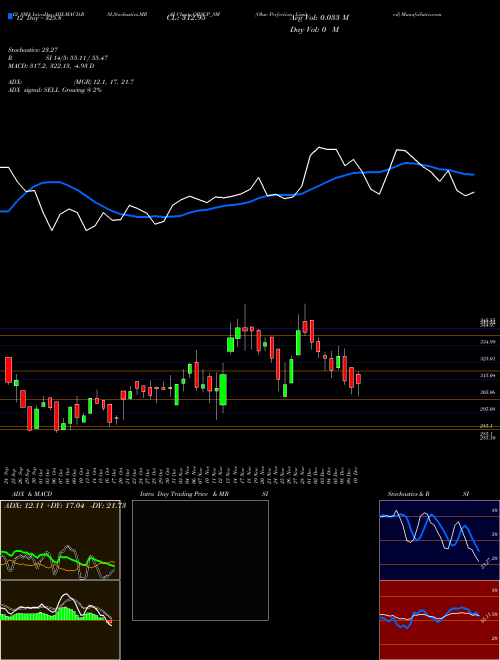Click the empty Intra Day Trading Price panel
This screenshot has width=500, height=660.
tap(200, 560)
